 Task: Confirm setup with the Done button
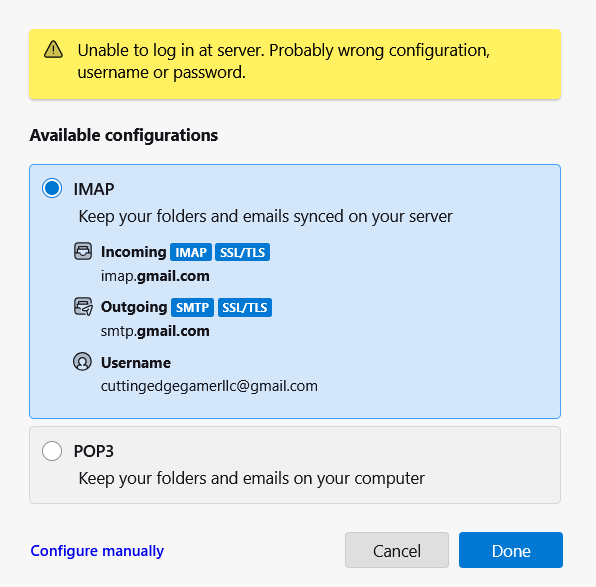510,550
